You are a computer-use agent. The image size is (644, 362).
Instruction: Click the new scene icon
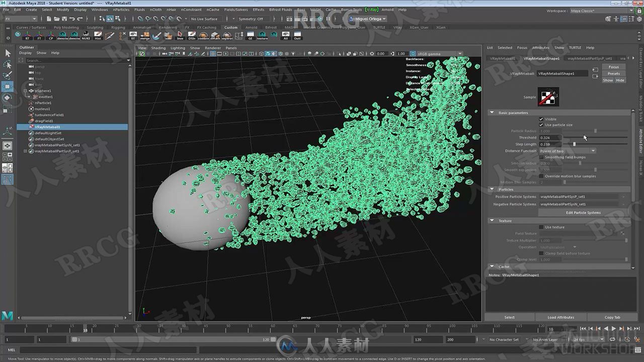[x=49, y=19]
